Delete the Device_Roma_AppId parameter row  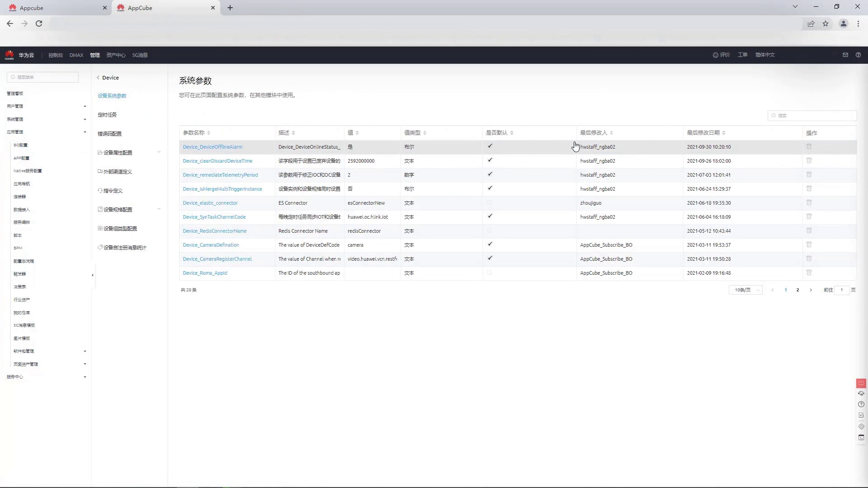coord(809,272)
